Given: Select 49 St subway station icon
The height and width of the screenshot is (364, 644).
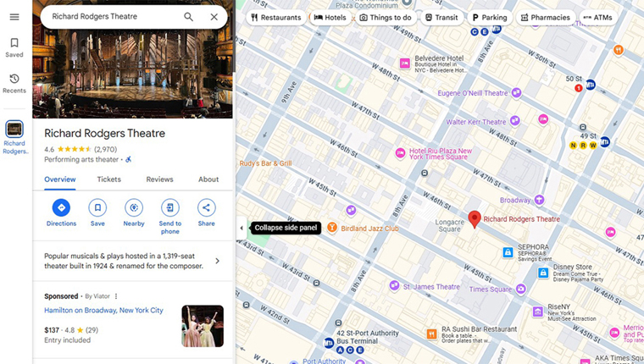Looking at the screenshot, I should coord(604,142).
